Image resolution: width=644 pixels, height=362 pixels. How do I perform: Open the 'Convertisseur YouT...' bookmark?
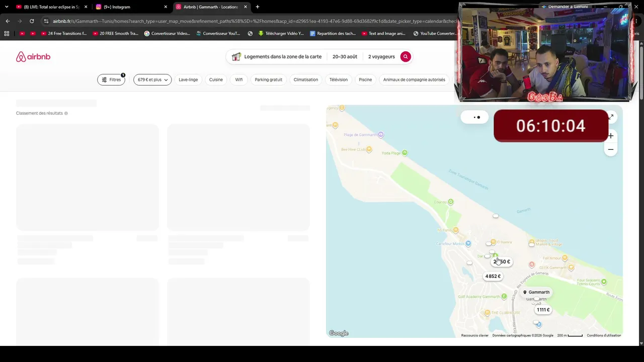click(218, 34)
